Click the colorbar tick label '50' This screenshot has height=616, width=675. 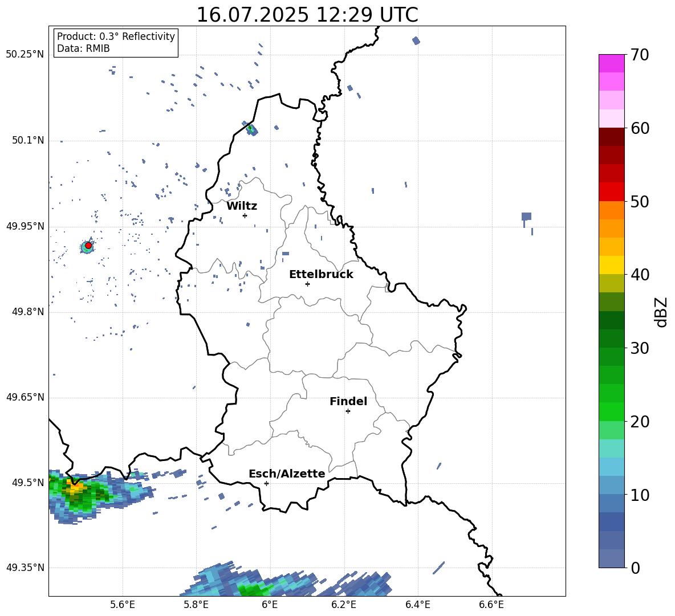(640, 202)
